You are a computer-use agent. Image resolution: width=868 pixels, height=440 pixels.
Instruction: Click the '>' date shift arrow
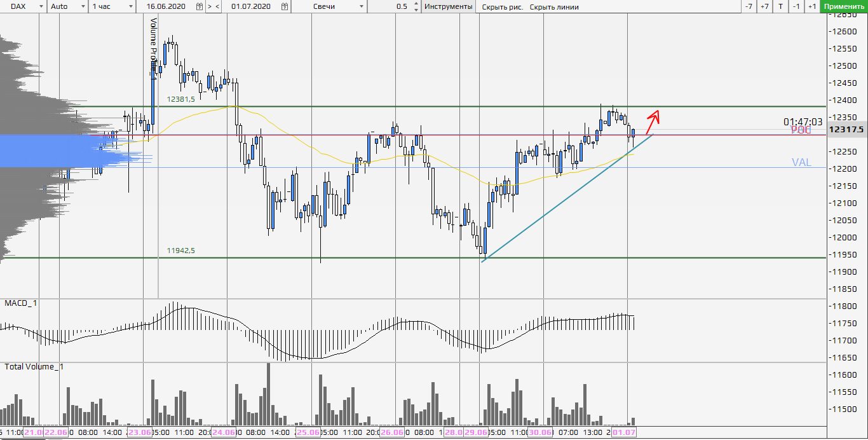210,6
